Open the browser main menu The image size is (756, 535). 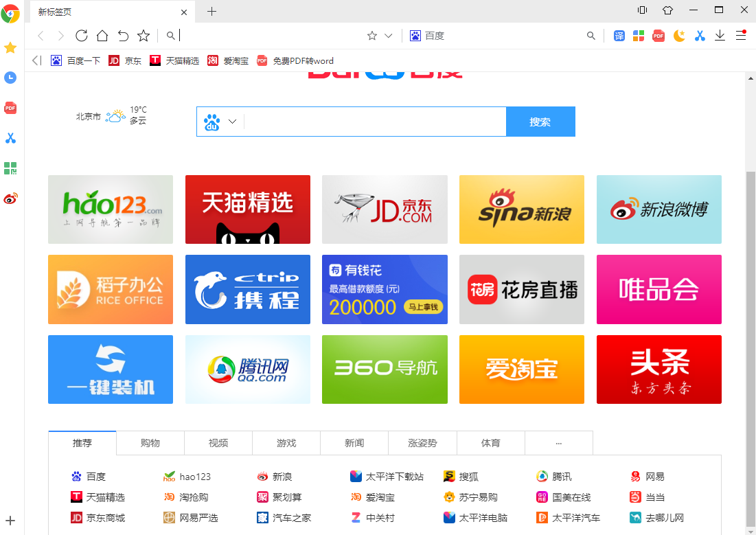coord(741,35)
